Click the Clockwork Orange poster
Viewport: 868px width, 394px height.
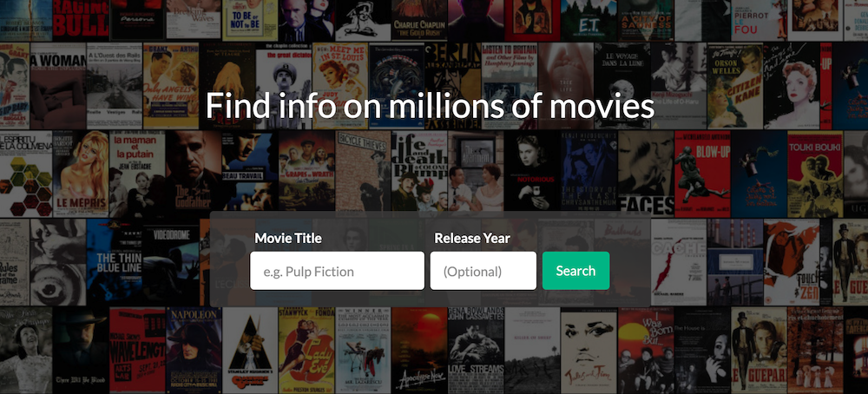coord(250,351)
